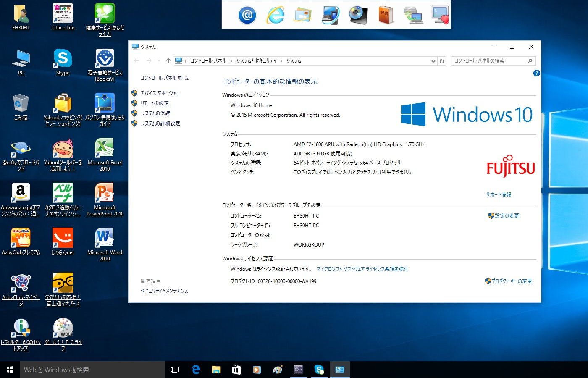Open Microsoft Edge from the taskbar
The width and height of the screenshot is (588, 378).
(196, 370)
